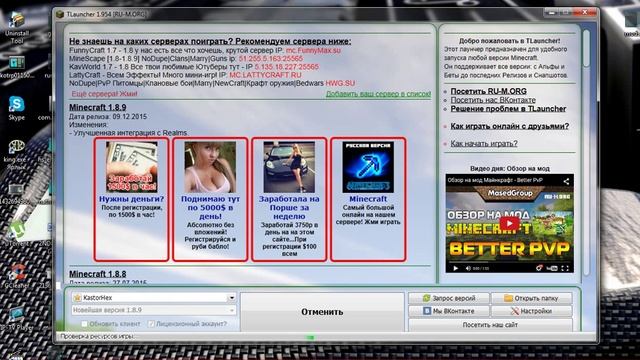Open 'Как начать играть?' link
The image size is (640, 360).
click(484, 144)
